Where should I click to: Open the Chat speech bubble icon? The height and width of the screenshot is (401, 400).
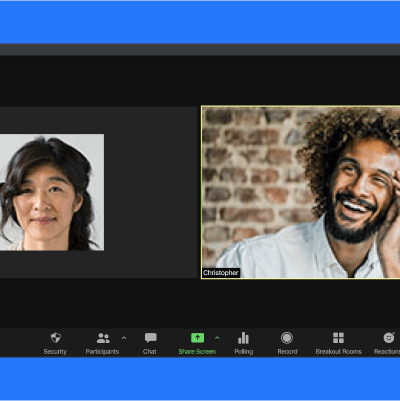[150, 338]
